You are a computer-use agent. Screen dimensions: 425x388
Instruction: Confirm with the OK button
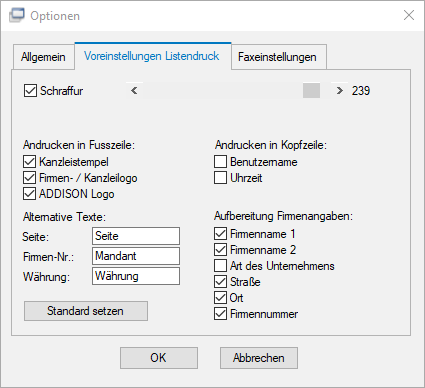pos(159,358)
